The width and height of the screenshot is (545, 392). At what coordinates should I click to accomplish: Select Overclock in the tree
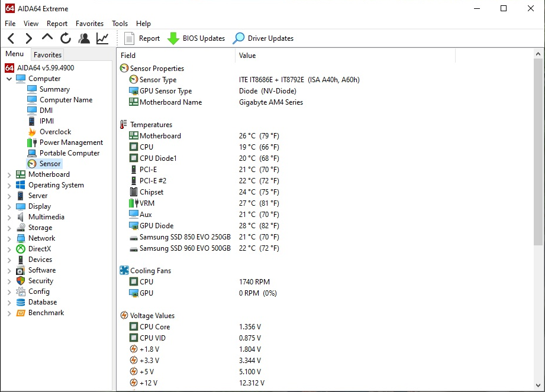coord(55,132)
